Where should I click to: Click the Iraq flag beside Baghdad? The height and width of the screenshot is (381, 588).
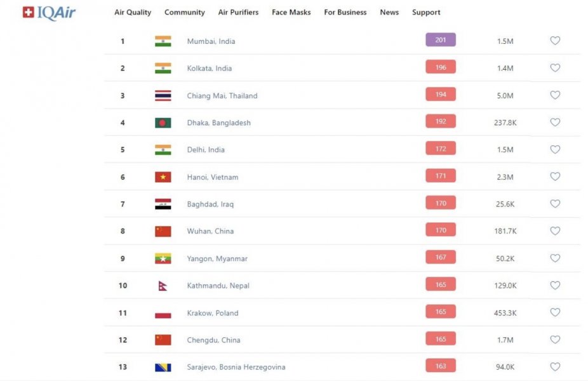(163, 204)
